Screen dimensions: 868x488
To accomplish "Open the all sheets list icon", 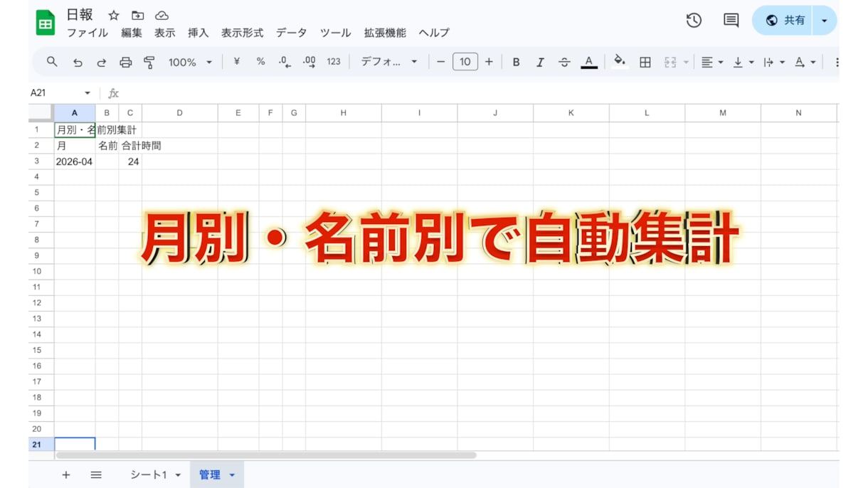I will 96,474.
